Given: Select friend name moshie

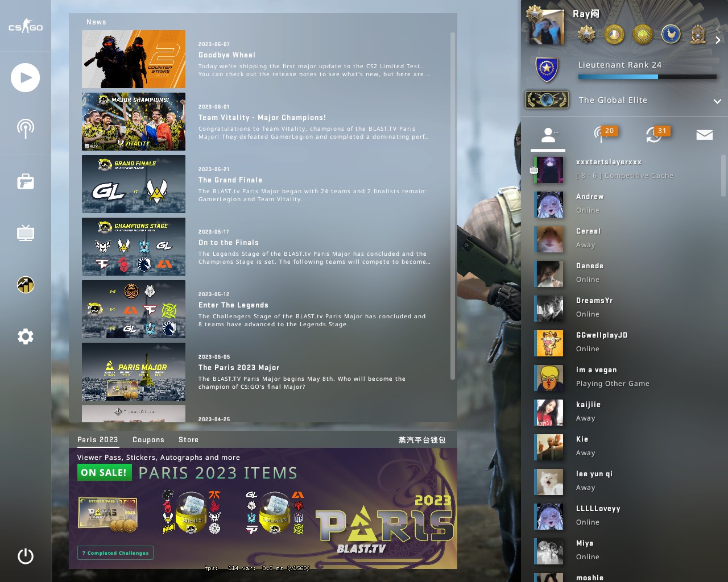Looking at the screenshot, I should pos(590,577).
